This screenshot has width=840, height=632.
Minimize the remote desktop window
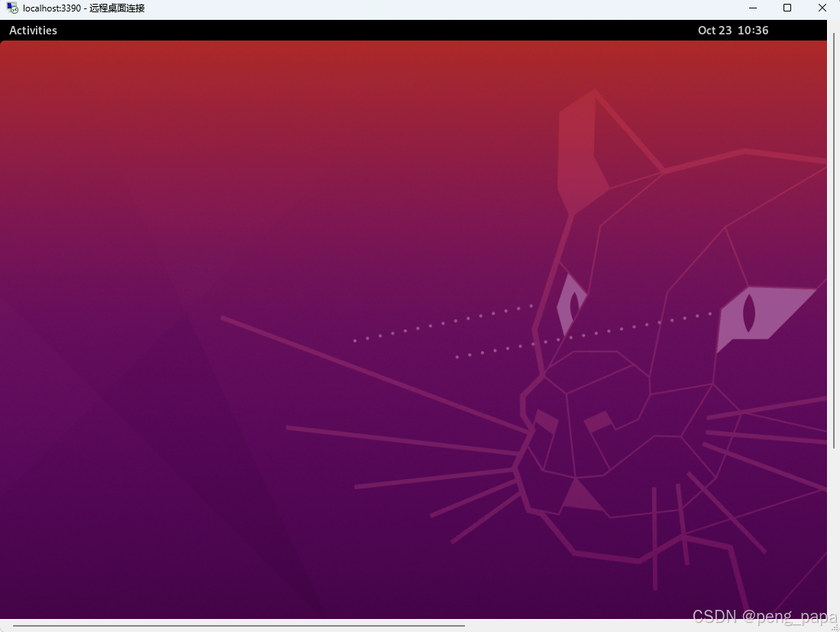tap(753, 8)
